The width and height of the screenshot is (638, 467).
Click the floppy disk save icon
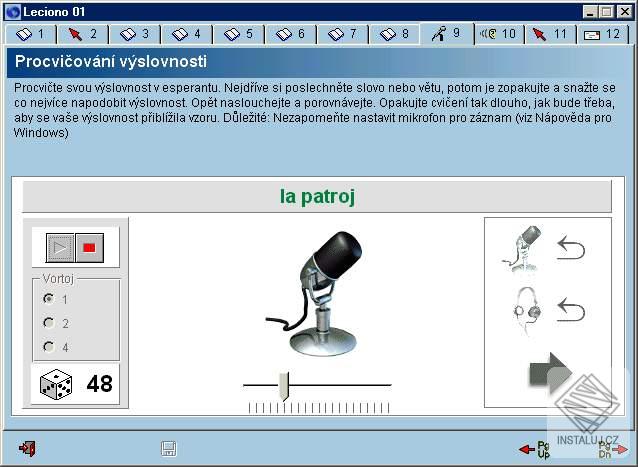coord(169,449)
